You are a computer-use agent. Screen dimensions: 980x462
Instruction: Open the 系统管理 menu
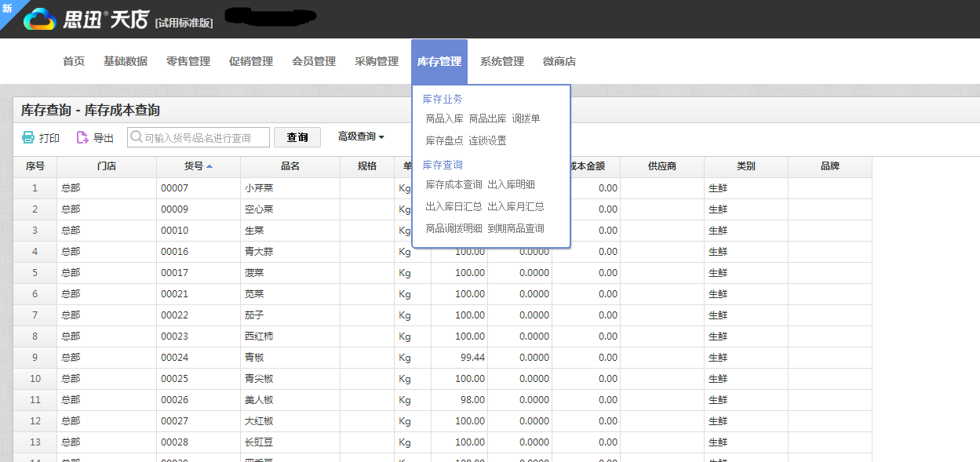coord(501,60)
